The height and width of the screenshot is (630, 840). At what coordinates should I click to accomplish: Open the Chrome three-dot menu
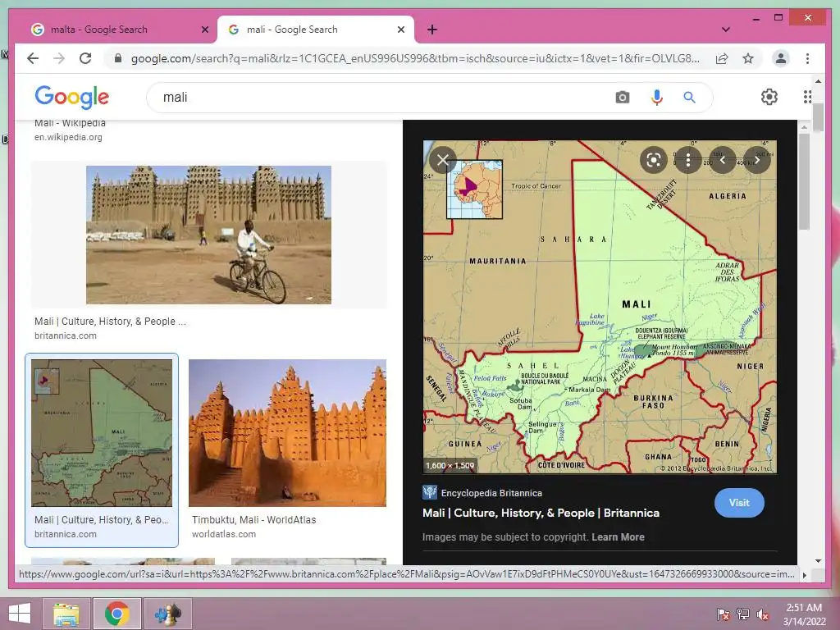click(x=807, y=58)
